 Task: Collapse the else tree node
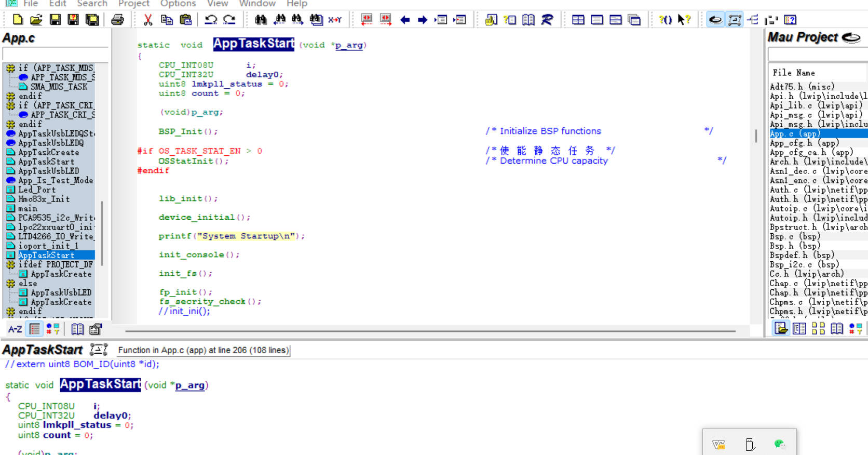(10, 283)
